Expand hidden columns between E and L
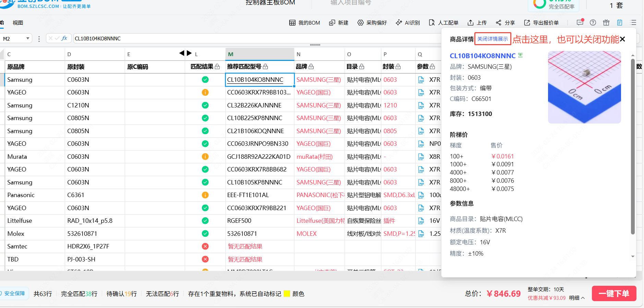 tap(185, 53)
